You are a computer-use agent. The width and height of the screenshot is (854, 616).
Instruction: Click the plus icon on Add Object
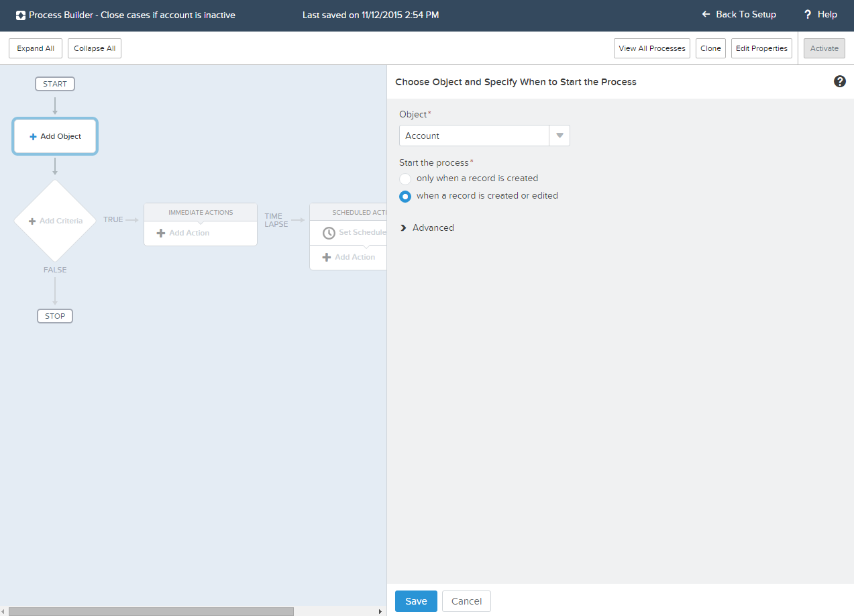click(33, 136)
